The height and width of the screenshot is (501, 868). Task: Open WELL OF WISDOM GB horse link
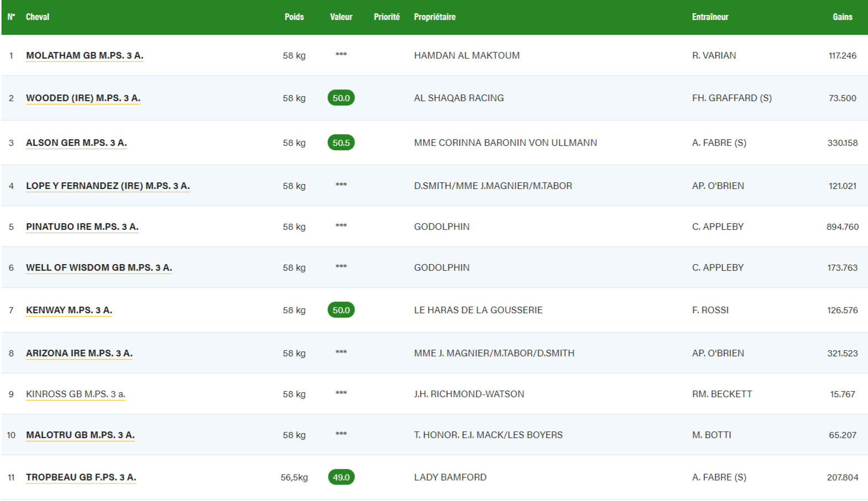coord(99,268)
